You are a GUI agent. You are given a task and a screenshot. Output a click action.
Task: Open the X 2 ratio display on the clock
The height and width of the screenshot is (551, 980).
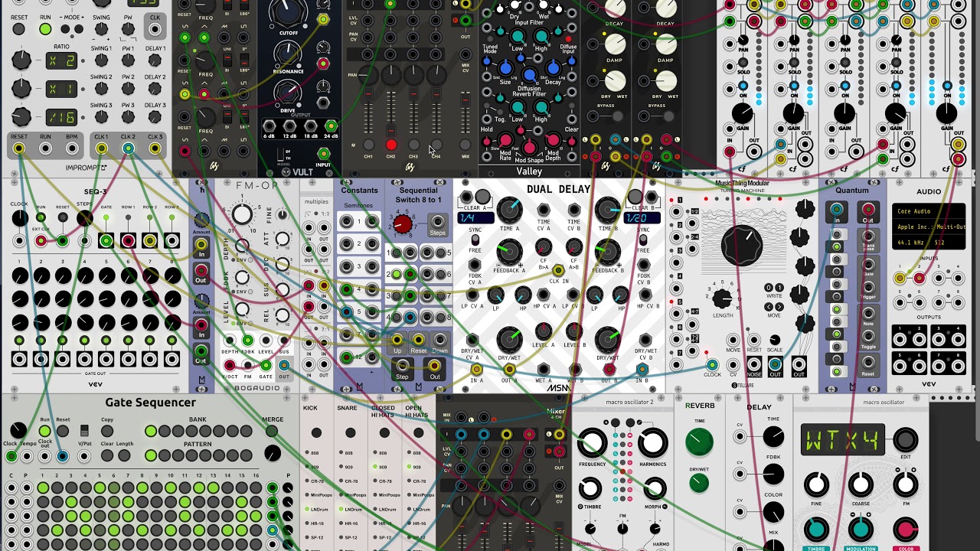coord(61,62)
